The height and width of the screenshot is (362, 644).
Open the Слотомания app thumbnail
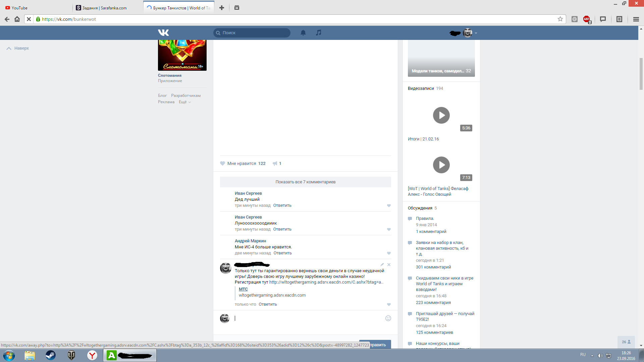(x=182, y=55)
